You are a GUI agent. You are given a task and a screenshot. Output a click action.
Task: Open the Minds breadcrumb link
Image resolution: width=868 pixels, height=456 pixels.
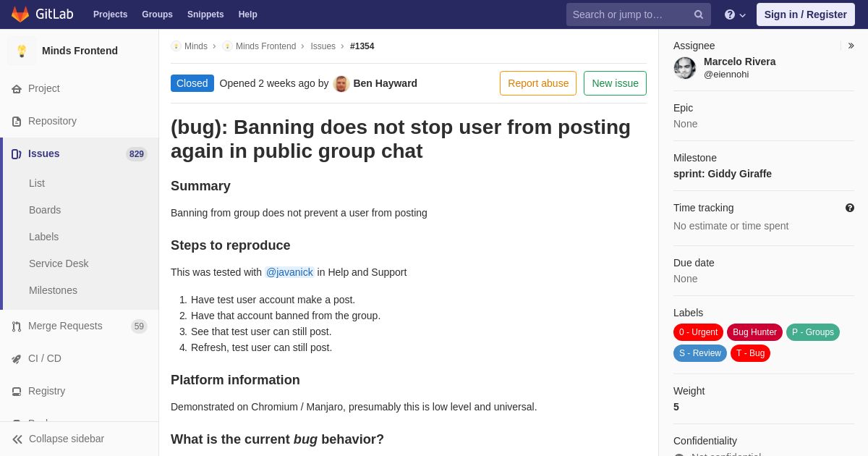click(196, 46)
